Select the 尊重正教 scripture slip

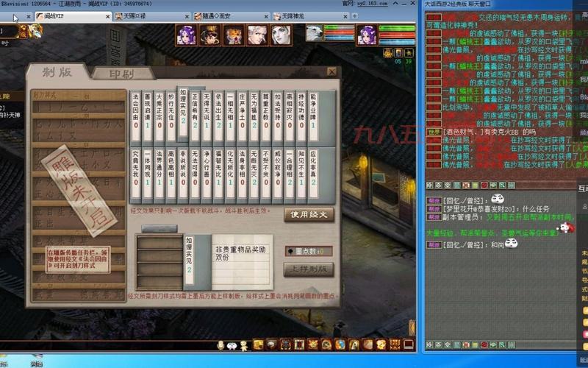tap(266, 117)
